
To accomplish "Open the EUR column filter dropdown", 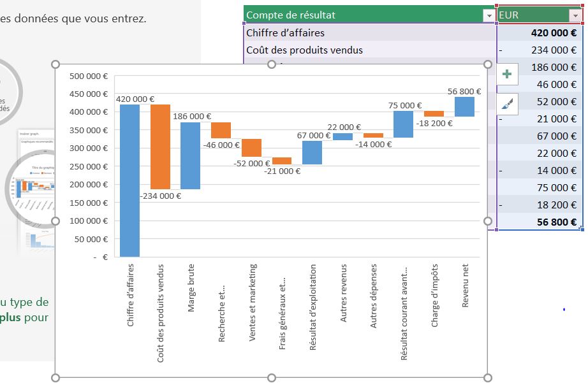I will coord(575,16).
